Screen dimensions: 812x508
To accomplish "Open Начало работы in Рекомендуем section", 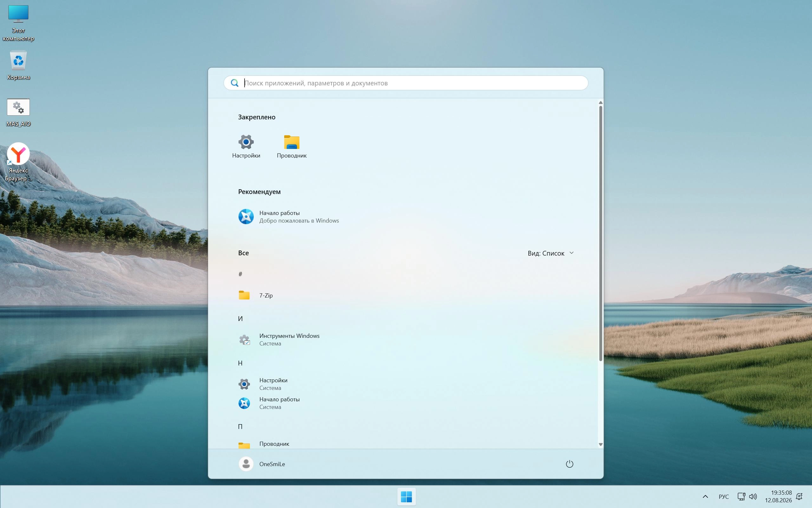I will (289, 217).
